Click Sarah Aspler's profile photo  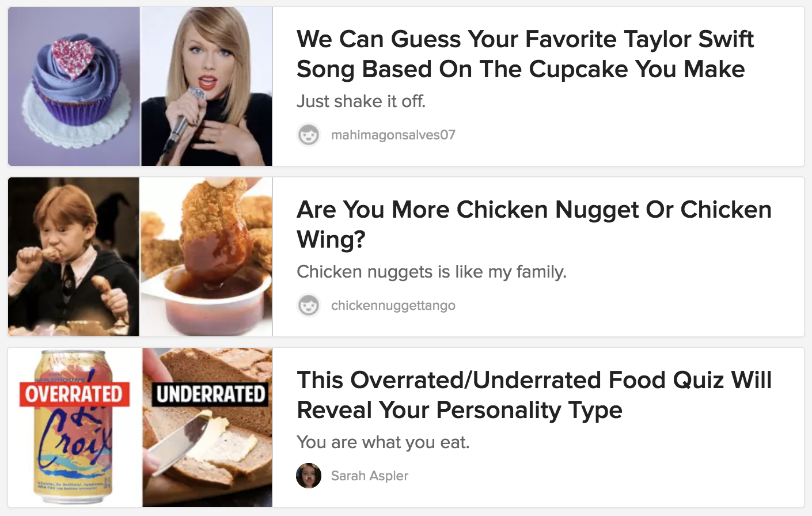point(309,476)
